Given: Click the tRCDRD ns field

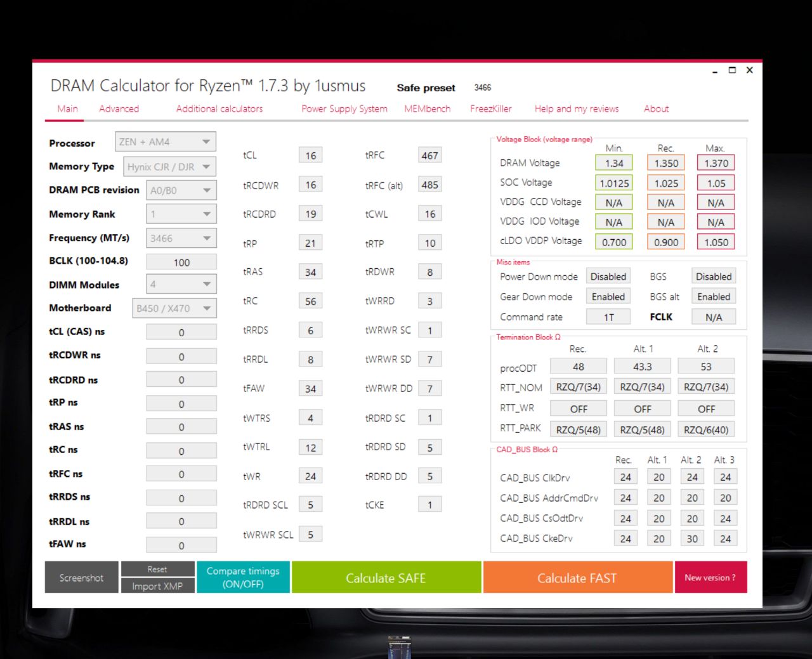Looking at the screenshot, I should (x=181, y=379).
